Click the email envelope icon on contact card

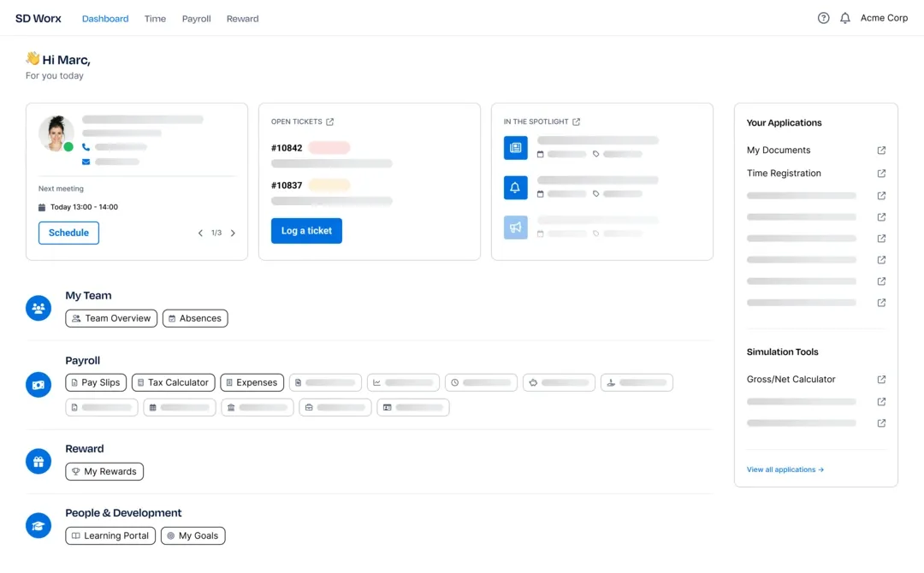click(x=86, y=162)
